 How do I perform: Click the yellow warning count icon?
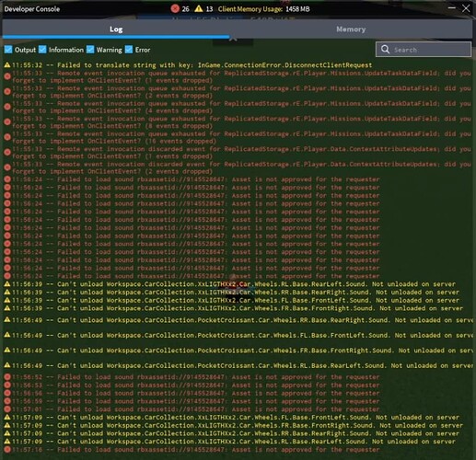(199, 8)
